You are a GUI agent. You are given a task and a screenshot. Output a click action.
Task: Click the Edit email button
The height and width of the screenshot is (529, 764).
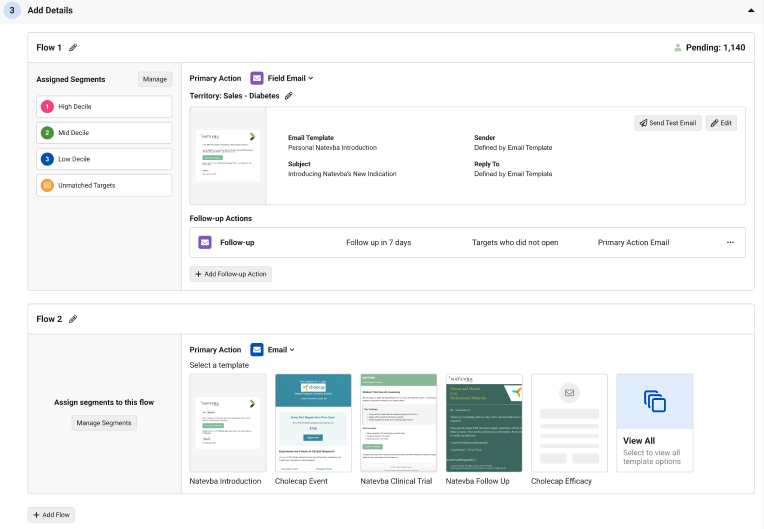(721, 123)
